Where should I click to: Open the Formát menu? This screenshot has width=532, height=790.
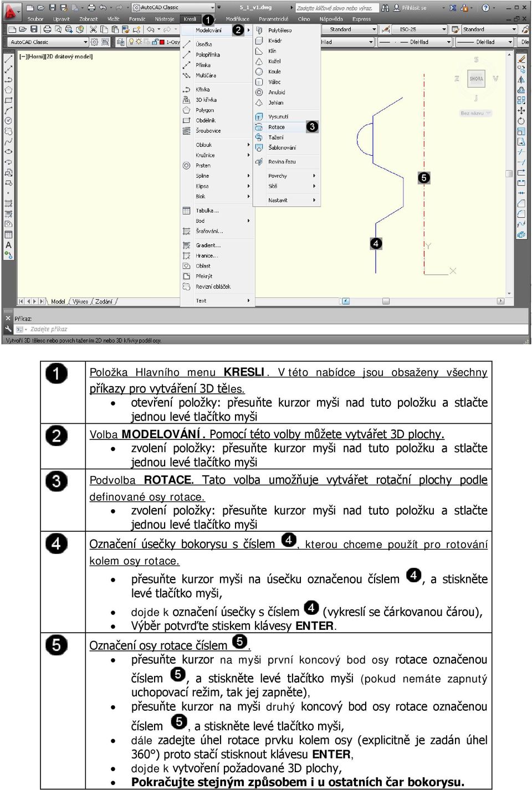coord(137,19)
